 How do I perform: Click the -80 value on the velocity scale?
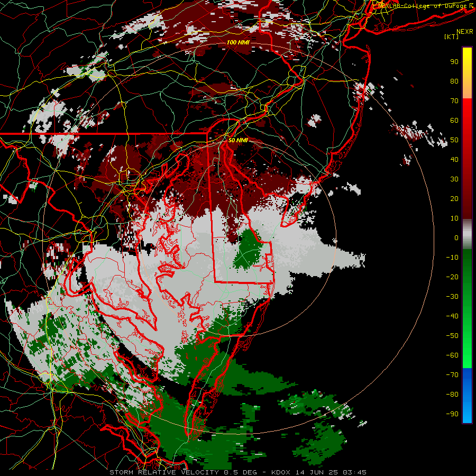click(452, 395)
